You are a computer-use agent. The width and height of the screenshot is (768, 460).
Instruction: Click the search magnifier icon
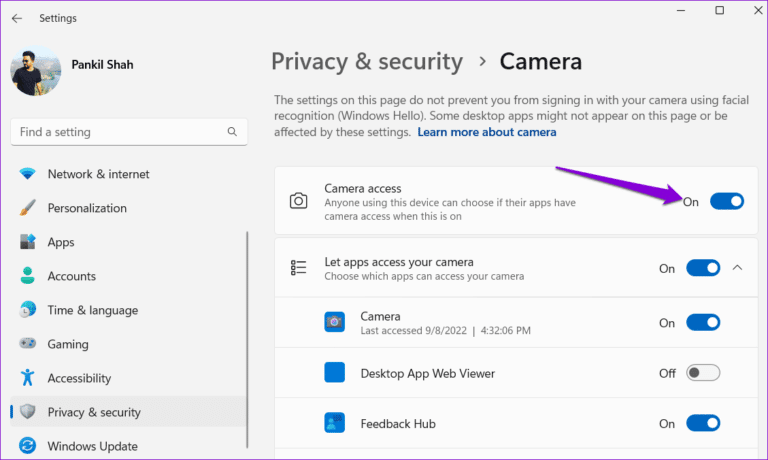(x=232, y=132)
